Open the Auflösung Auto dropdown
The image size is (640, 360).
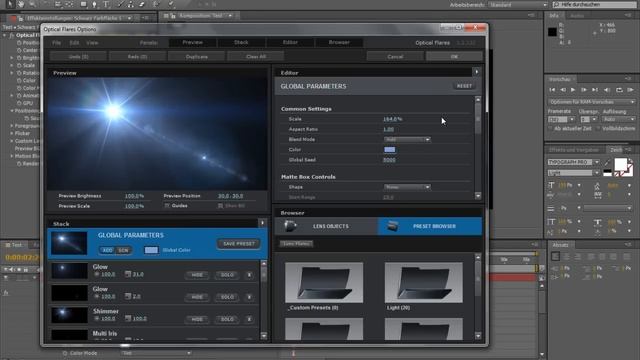pos(619,119)
